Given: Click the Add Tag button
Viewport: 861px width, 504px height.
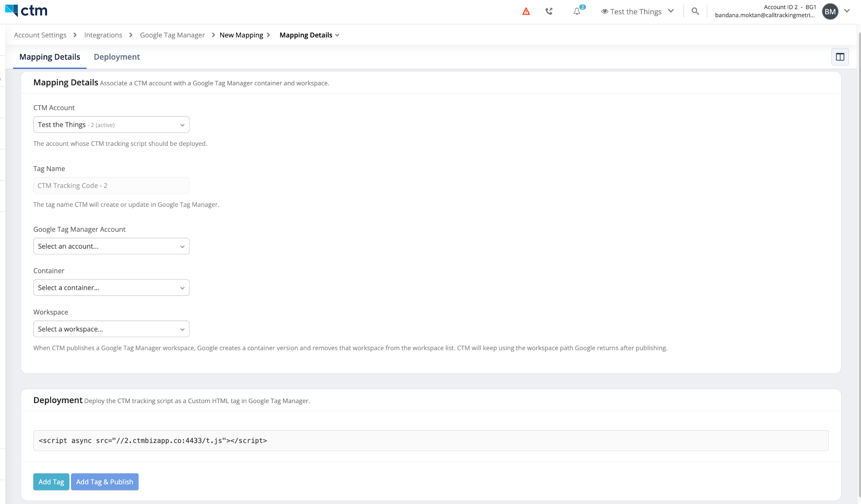Looking at the screenshot, I should [51, 482].
